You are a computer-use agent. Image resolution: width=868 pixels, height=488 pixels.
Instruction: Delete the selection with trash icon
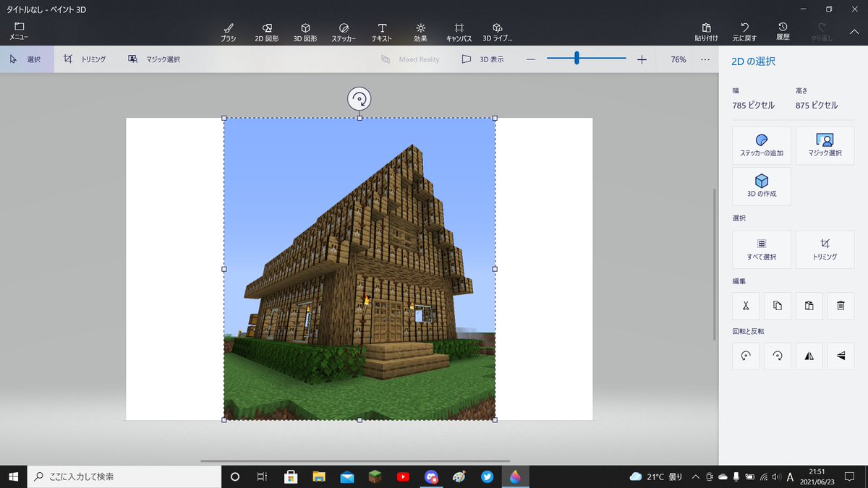pyautogui.click(x=841, y=306)
